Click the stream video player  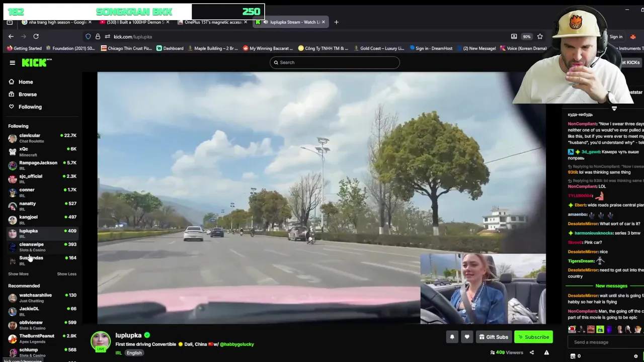[x=321, y=198]
